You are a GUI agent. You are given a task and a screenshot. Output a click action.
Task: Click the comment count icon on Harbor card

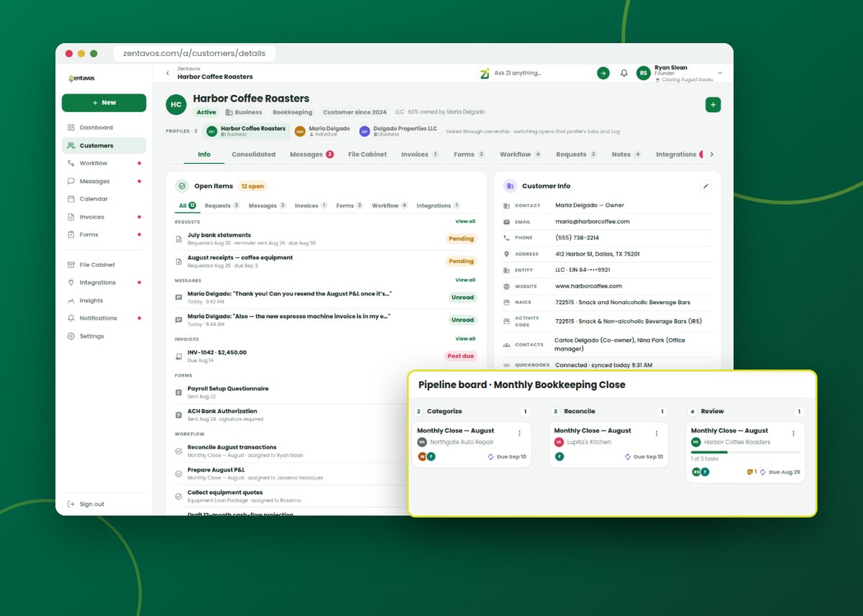click(751, 472)
